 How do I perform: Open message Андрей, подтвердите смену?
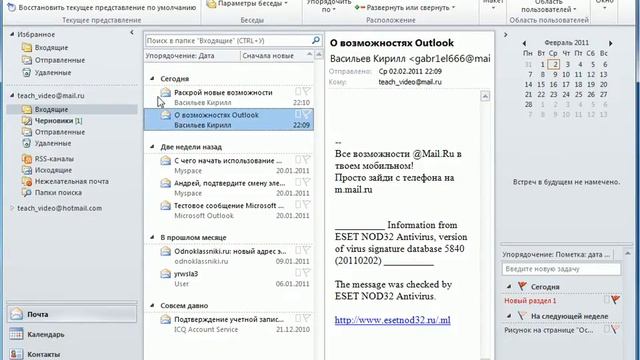(x=229, y=188)
